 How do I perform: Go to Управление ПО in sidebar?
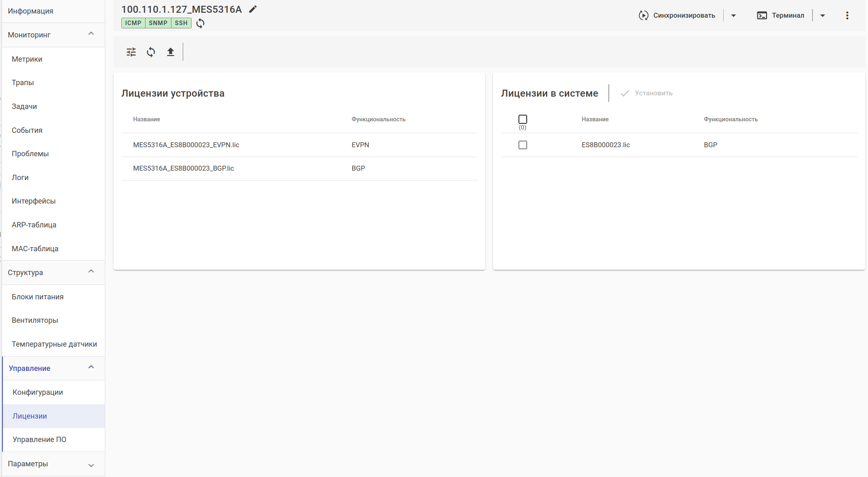pos(39,440)
